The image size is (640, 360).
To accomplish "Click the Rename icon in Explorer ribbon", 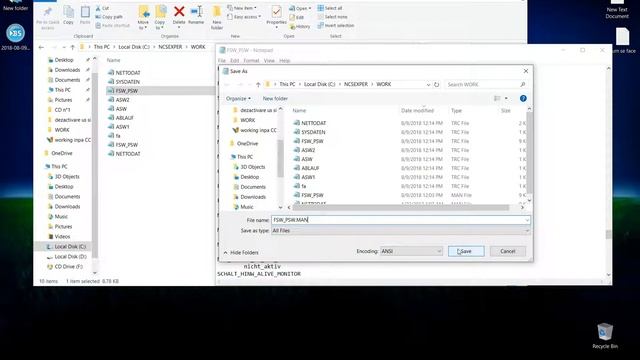I will pos(196,12).
